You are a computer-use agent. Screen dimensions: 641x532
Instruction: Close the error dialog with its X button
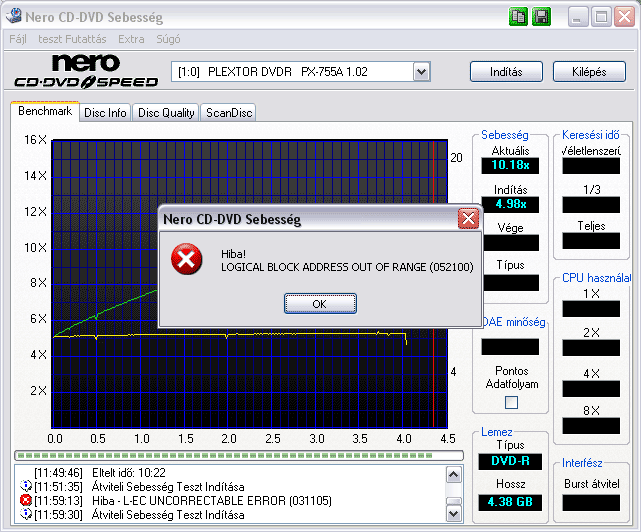(x=468, y=219)
